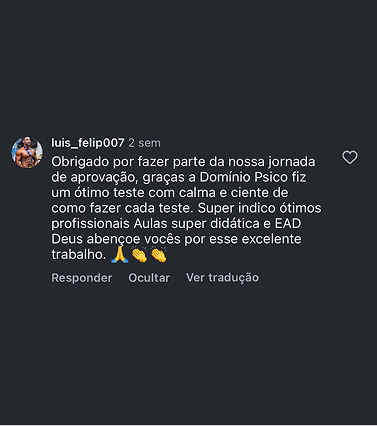
Task: Click the word "aprovação," in the comment
Action: (104, 178)
